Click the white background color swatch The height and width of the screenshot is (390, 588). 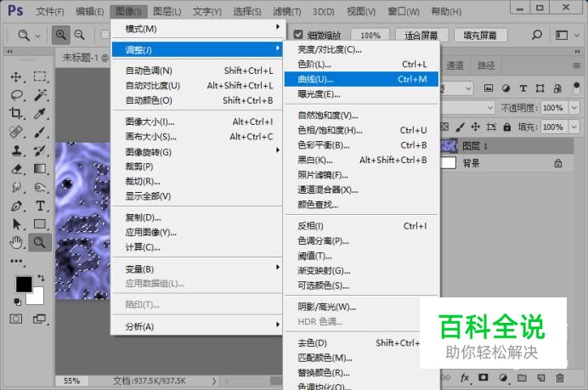[x=37, y=298]
